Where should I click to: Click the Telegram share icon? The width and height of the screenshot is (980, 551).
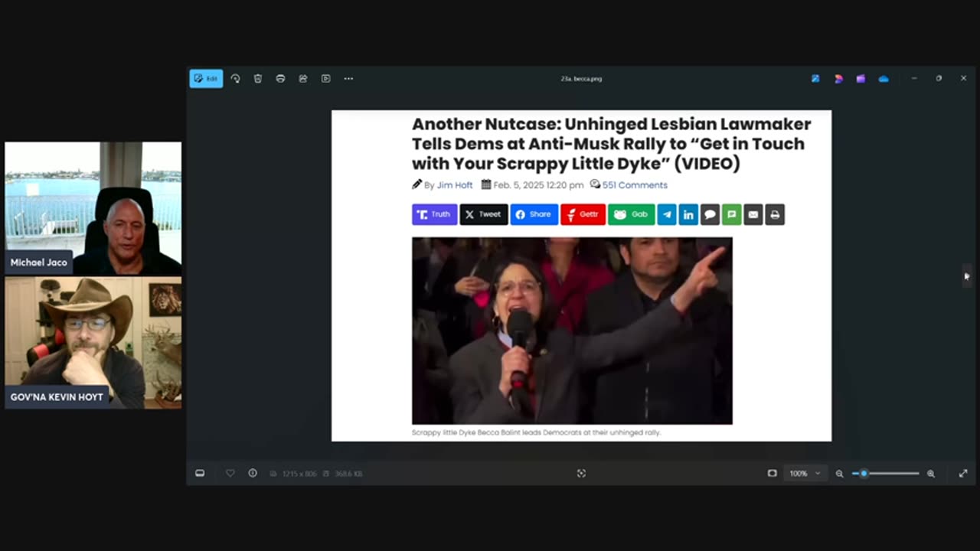coord(667,214)
